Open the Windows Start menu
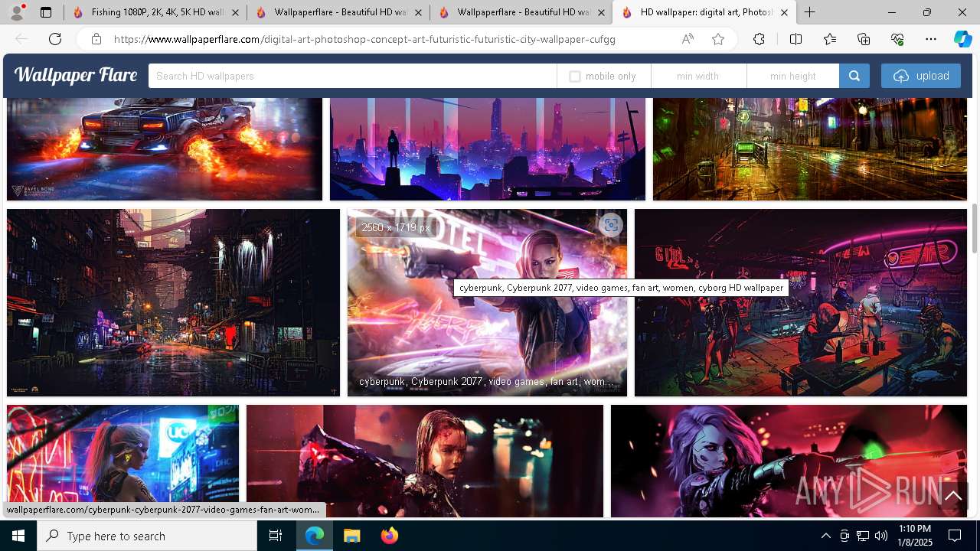Screen dimensions: 980x551 tap(18, 536)
